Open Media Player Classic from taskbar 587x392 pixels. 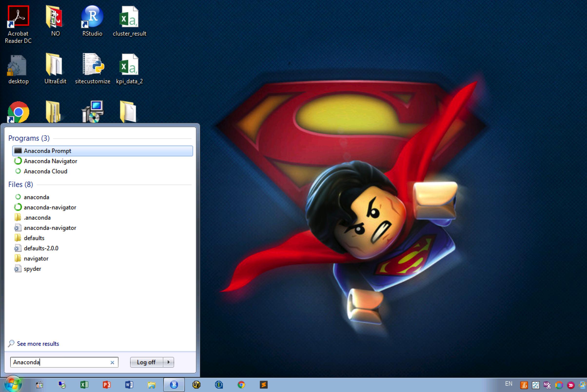pos(39,385)
